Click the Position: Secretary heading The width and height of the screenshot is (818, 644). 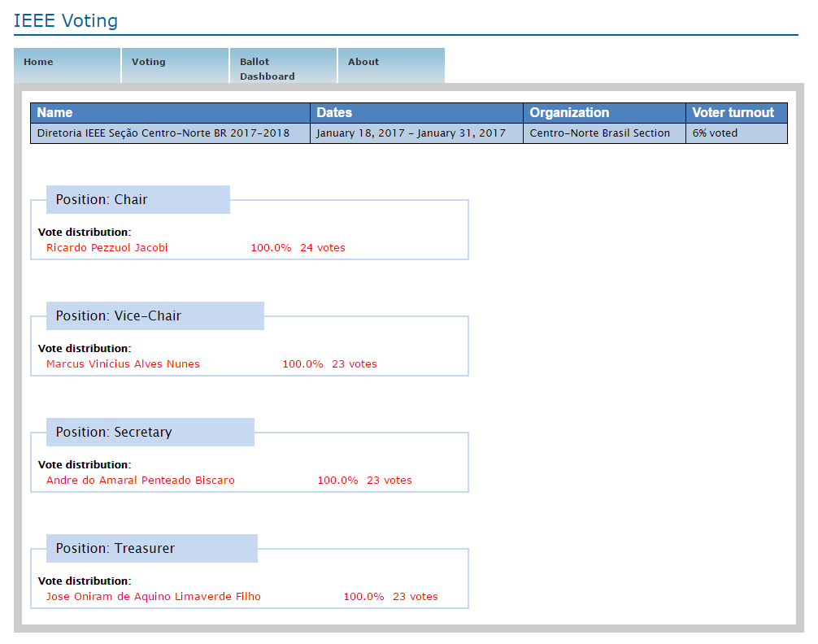(114, 433)
